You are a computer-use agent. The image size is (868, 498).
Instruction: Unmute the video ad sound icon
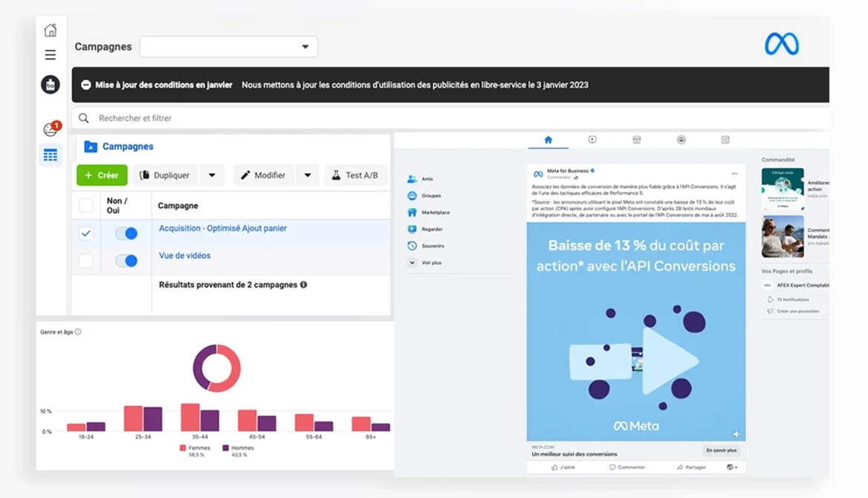coord(736,434)
